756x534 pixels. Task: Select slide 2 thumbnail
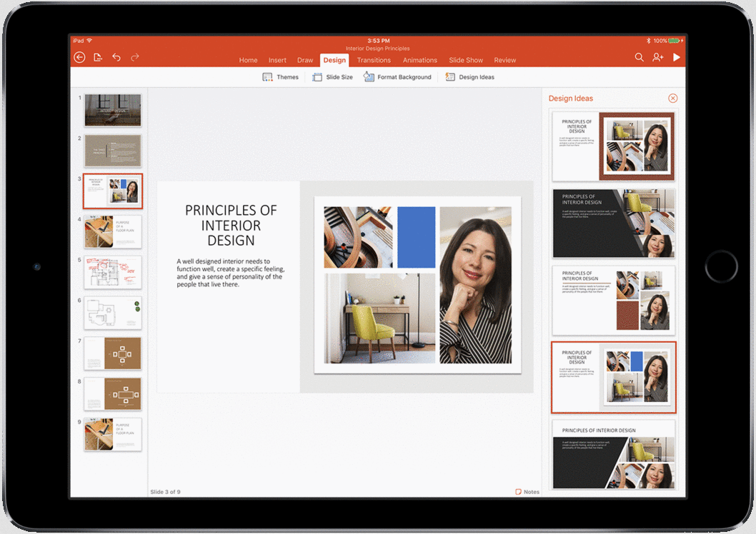(113, 151)
